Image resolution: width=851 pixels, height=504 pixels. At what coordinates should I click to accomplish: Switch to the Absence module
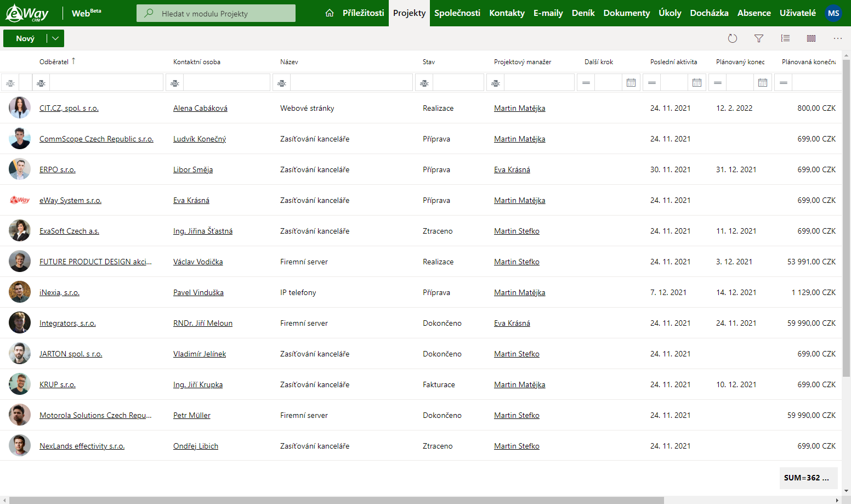pyautogui.click(x=754, y=13)
